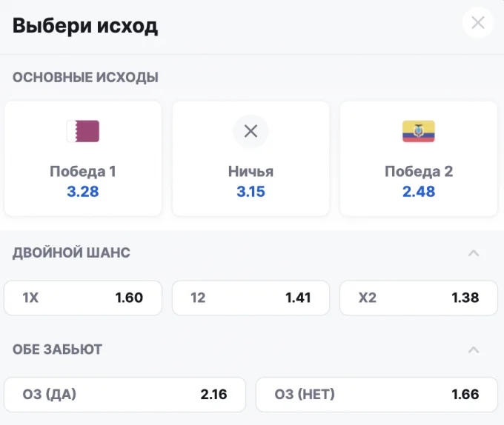Click the Qatar flag icon
This screenshot has width=504, height=425.
pos(83,131)
